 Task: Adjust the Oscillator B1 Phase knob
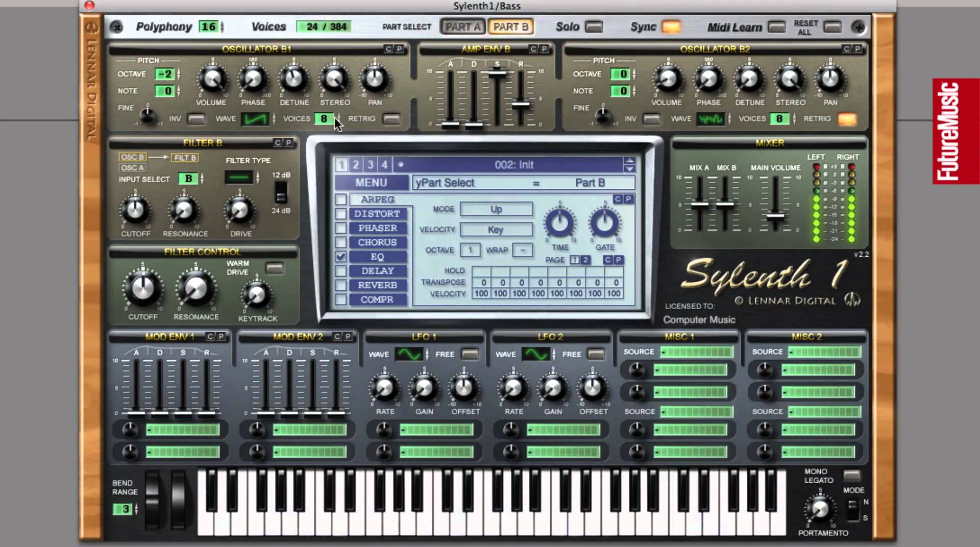[253, 79]
